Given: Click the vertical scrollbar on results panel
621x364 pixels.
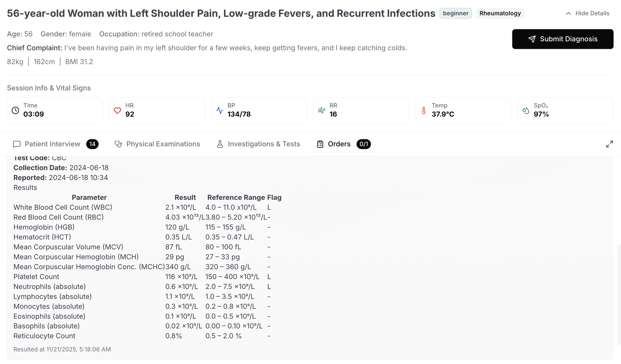Looking at the screenshot, I should (x=619, y=294).
